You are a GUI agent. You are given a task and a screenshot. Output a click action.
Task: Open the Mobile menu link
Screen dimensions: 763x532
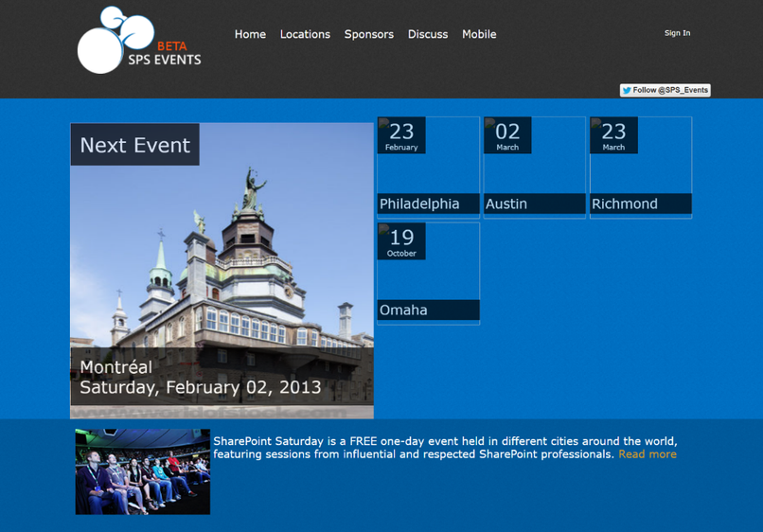[x=479, y=35]
